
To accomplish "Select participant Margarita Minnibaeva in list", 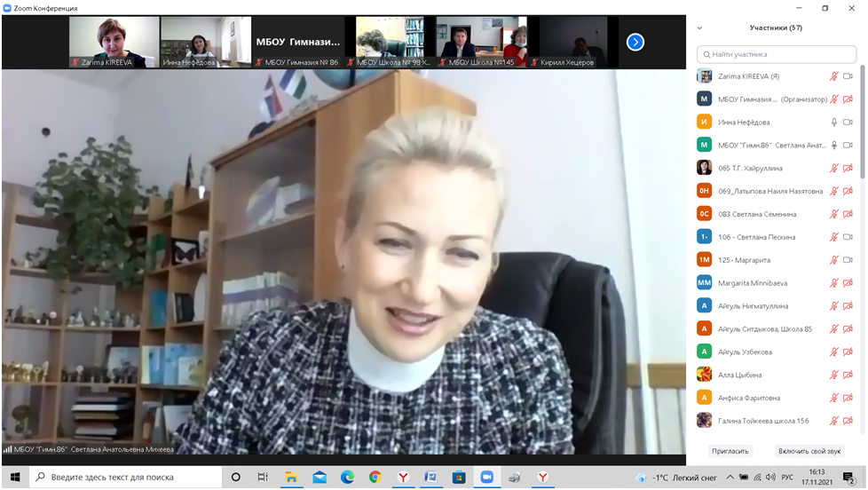I will [754, 283].
